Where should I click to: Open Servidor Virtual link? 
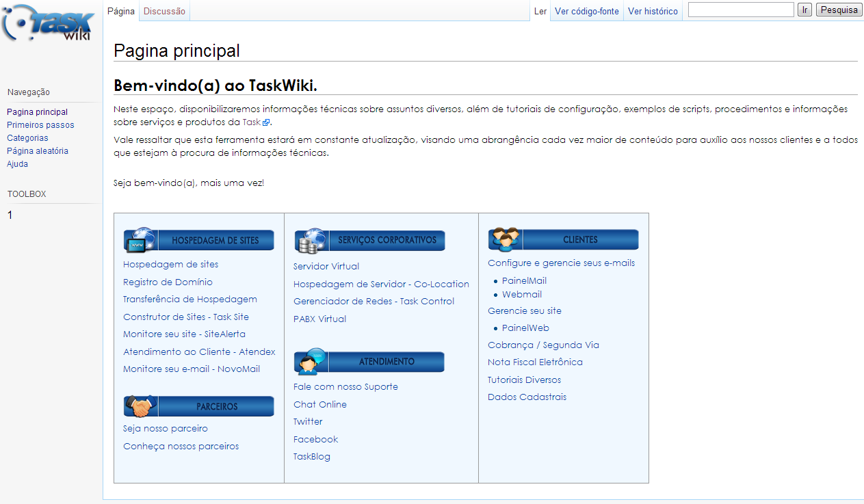(x=326, y=266)
